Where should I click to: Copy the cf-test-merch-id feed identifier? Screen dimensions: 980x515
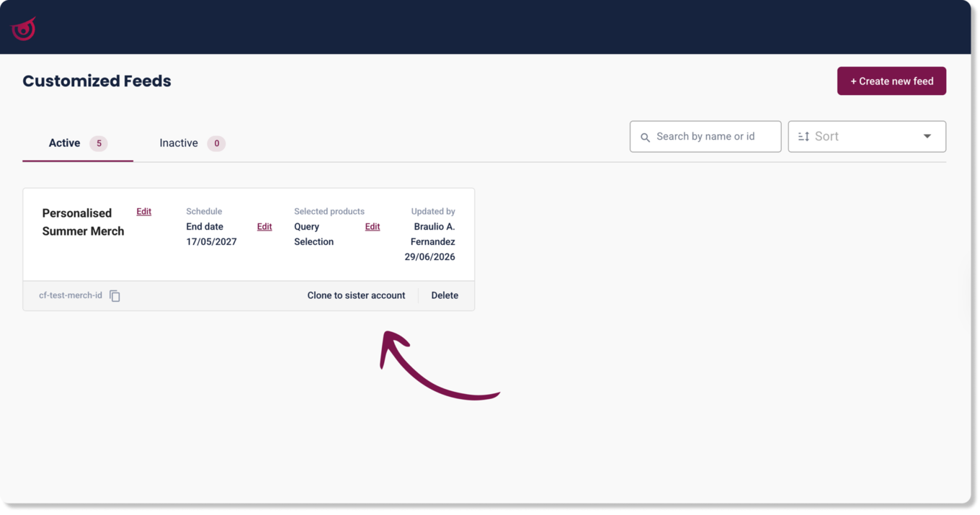[115, 296]
